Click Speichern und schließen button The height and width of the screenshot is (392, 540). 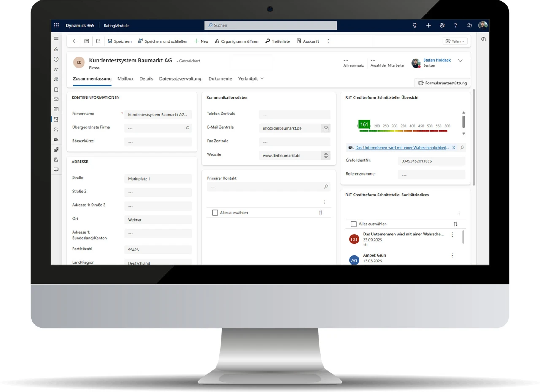tap(162, 41)
